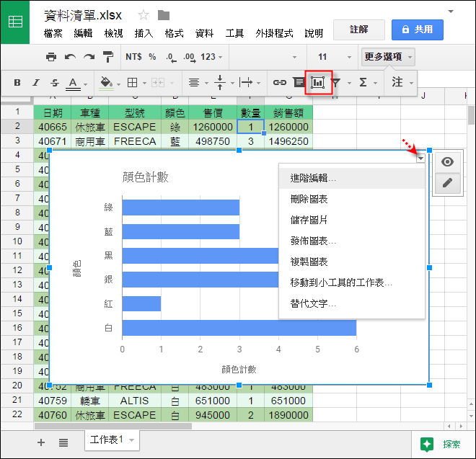
Task: Open the font size 11 dropdown
Action: [x=333, y=57]
